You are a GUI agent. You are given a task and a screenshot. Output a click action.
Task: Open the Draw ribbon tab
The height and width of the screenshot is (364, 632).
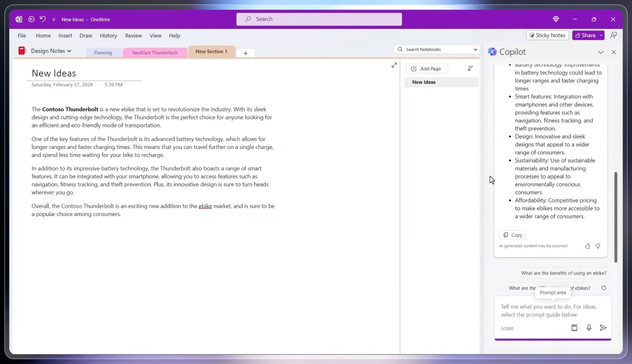(86, 35)
